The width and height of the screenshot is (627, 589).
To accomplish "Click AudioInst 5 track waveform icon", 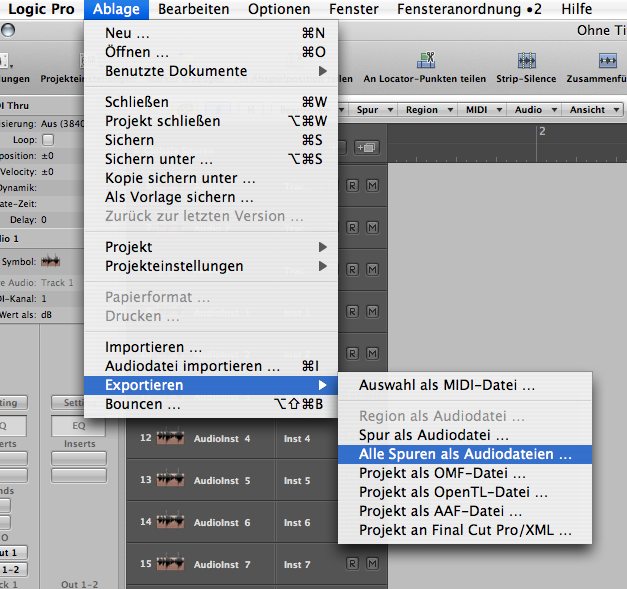I will pyautogui.click(x=170, y=480).
